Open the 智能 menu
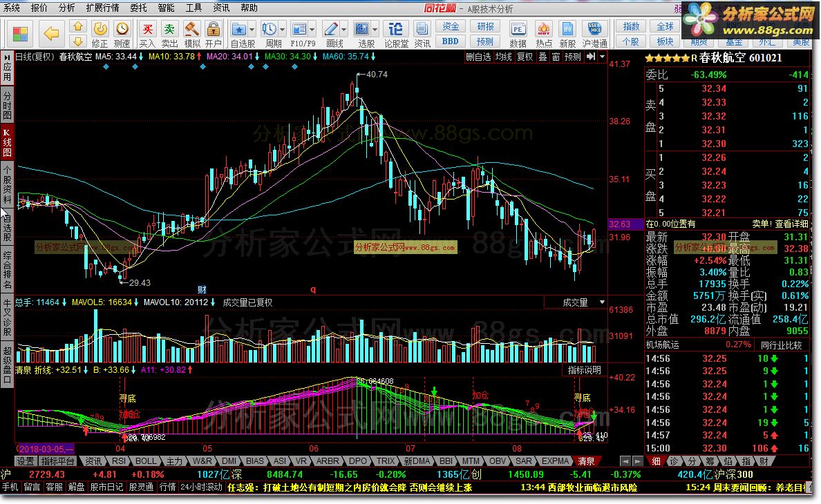This screenshot has height=504, width=821. 166,8
